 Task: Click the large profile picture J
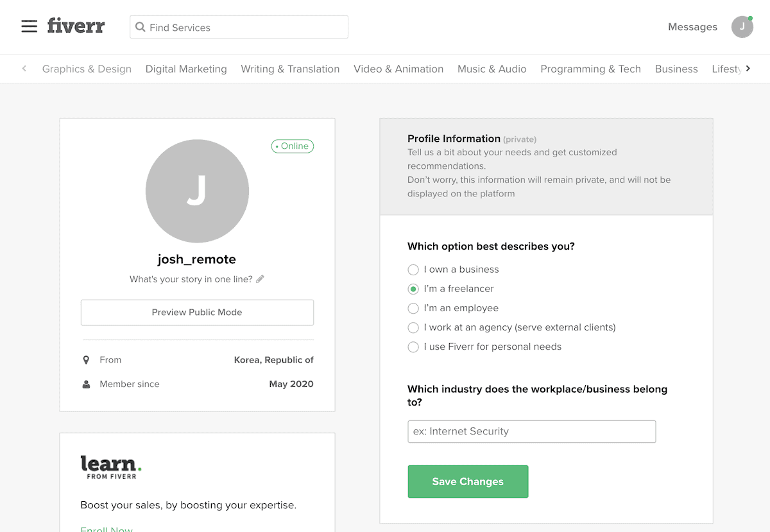click(197, 191)
